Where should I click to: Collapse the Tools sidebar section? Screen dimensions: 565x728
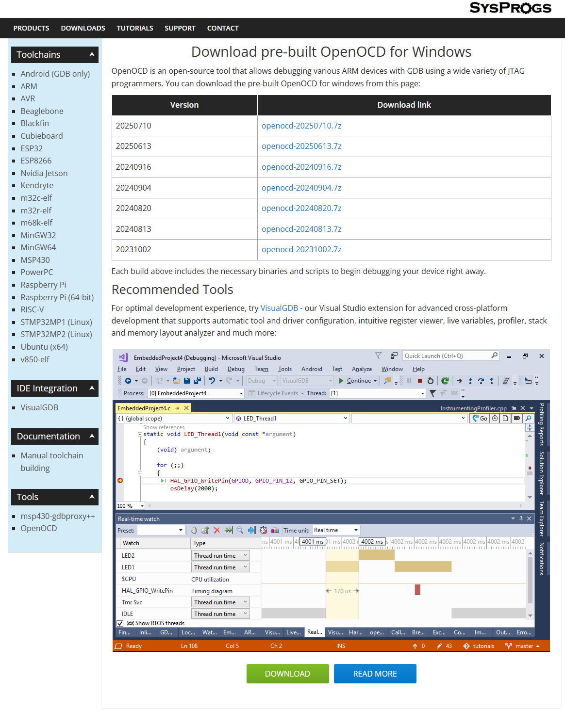tap(91, 497)
